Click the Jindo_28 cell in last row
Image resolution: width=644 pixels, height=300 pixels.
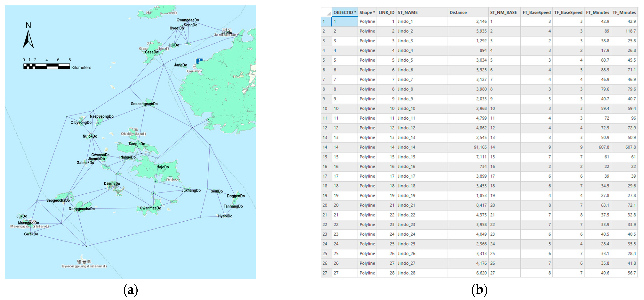point(407,273)
